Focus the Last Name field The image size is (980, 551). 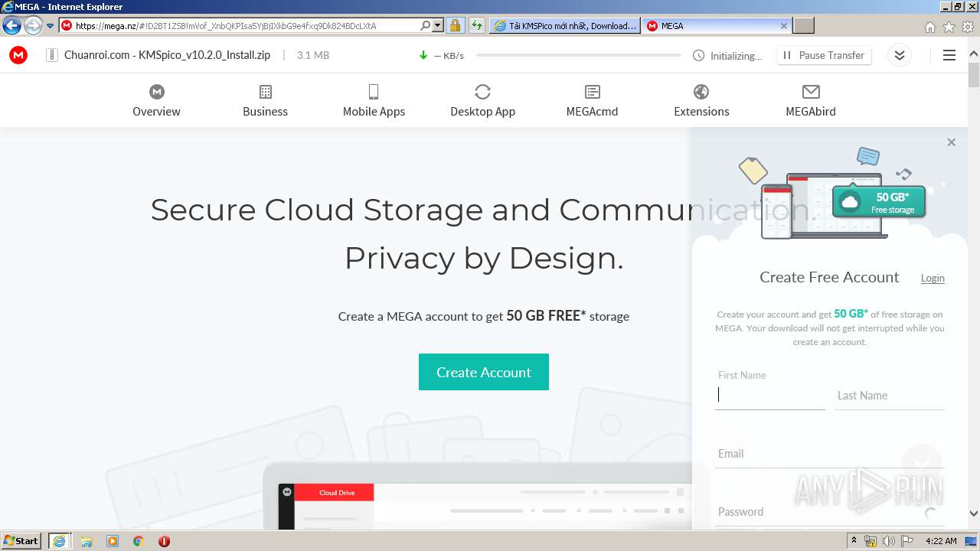click(x=890, y=396)
